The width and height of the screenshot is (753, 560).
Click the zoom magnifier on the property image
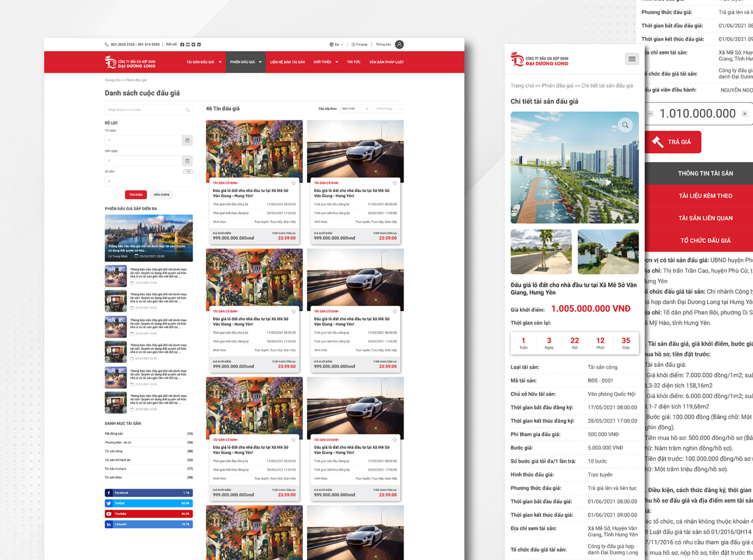tap(625, 125)
